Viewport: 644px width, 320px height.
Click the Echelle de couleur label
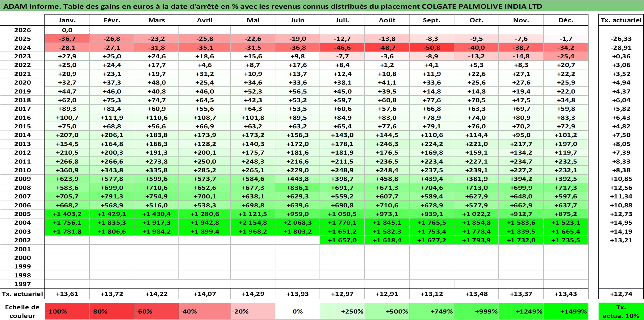(23, 311)
